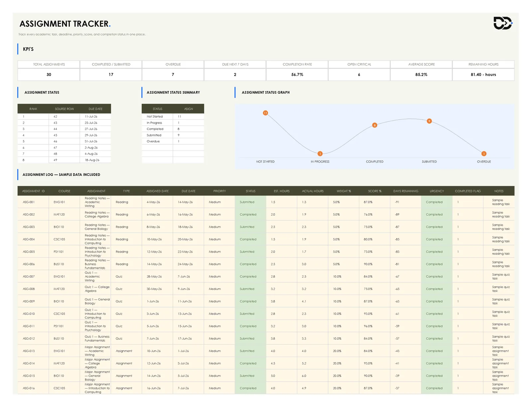Click the Due Next 7 Days value 2
532x411 pixels.
(x=235, y=74)
